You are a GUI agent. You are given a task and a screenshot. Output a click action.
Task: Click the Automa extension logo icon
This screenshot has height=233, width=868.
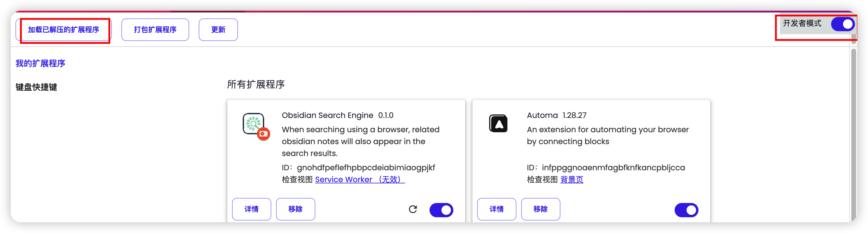[498, 124]
